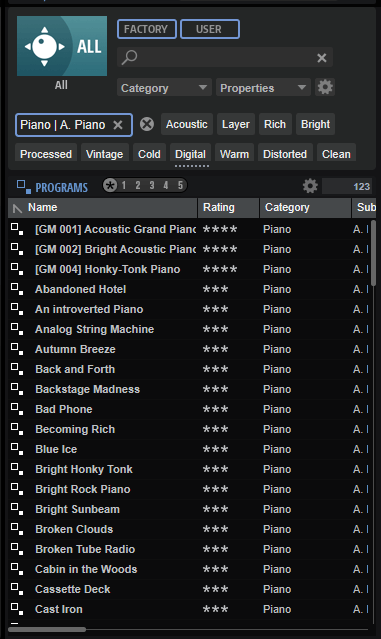Viewport: 381px width, 639px height.
Task: Select [GM 002] Bright Acoustic Piano
Action: [x=115, y=249]
